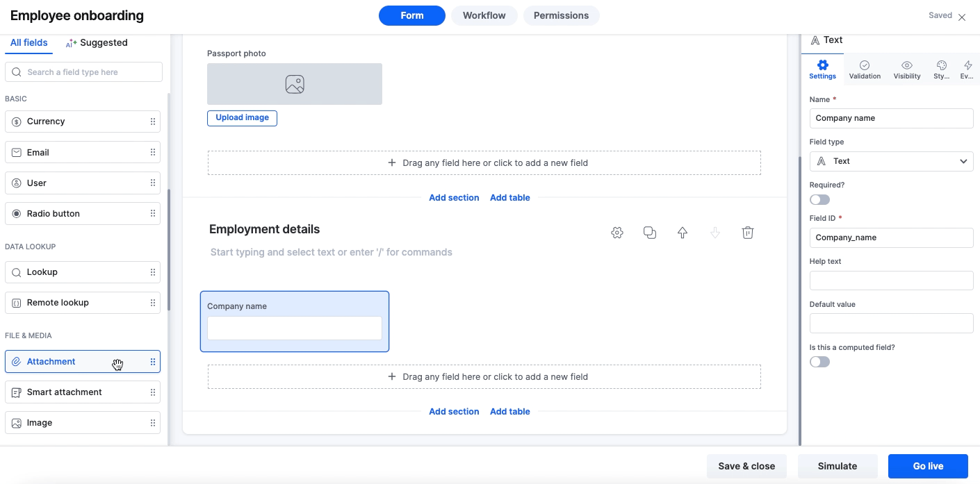
Task: Click the Default value input
Action: [x=891, y=324]
